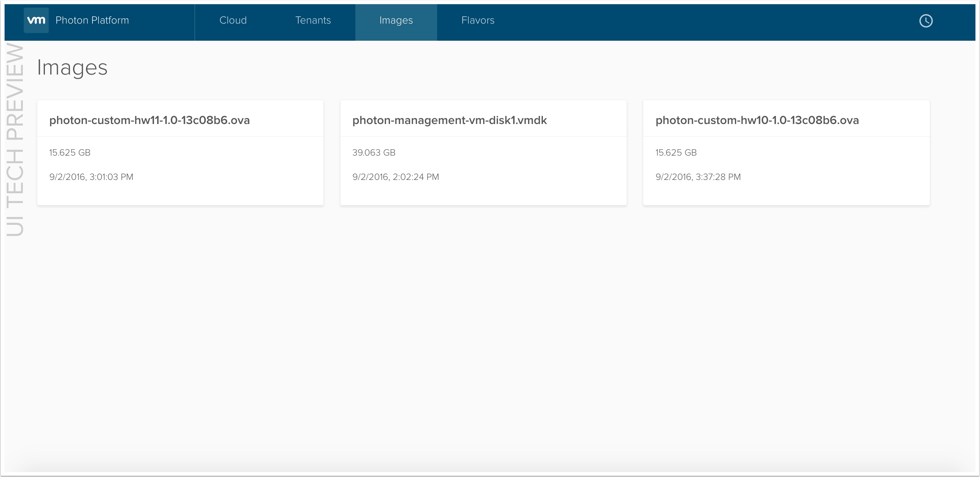980x477 pixels.
Task: Click the Images page heading
Action: pyautogui.click(x=72, y=68)
